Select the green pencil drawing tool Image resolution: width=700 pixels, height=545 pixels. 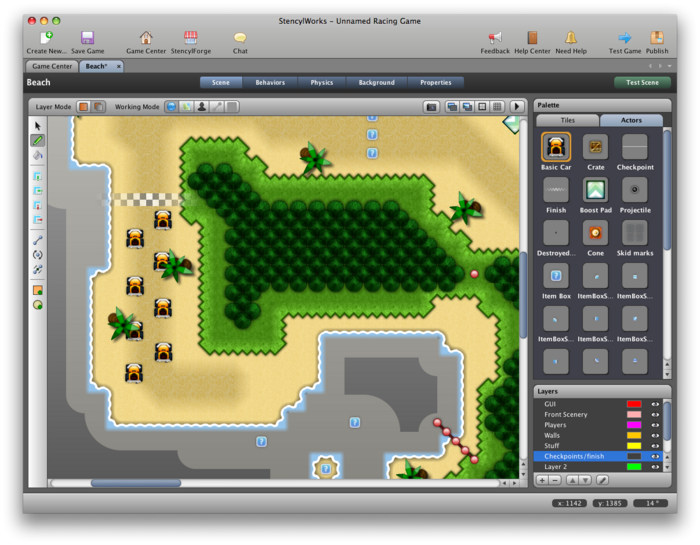click(38, 141)
